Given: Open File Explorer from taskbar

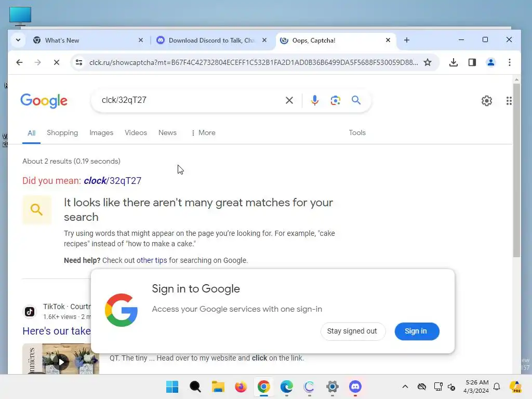Looking at the screenshot, I should pos(218,387).
